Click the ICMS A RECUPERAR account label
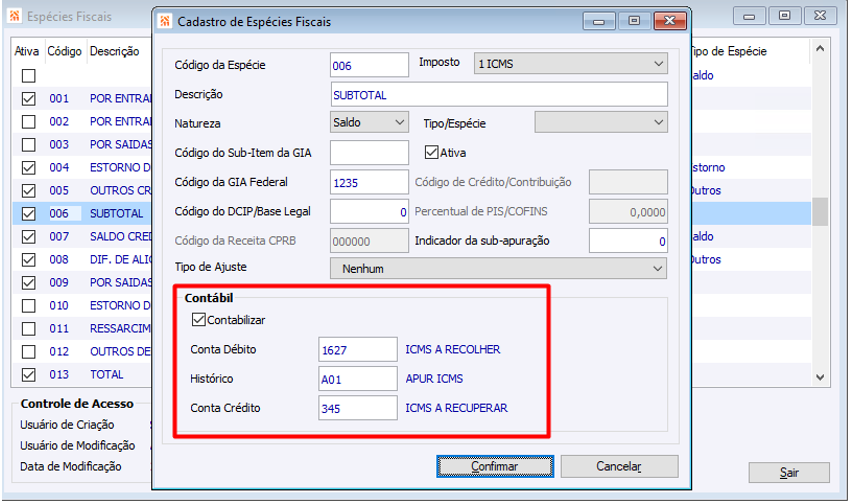Image resolution: width=848 pixels, height=504 pixels. point(456,408)
